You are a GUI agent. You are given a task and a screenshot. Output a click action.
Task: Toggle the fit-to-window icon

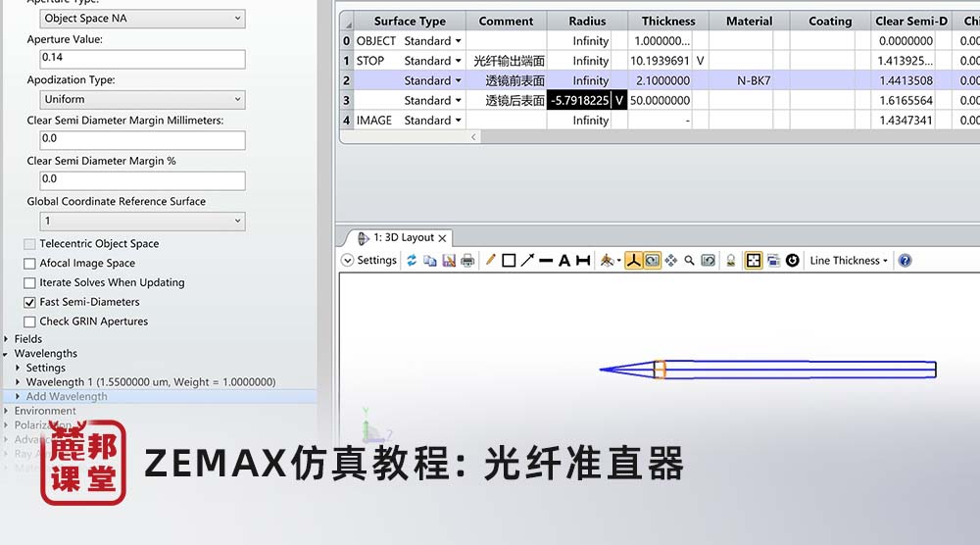(754, 261)
